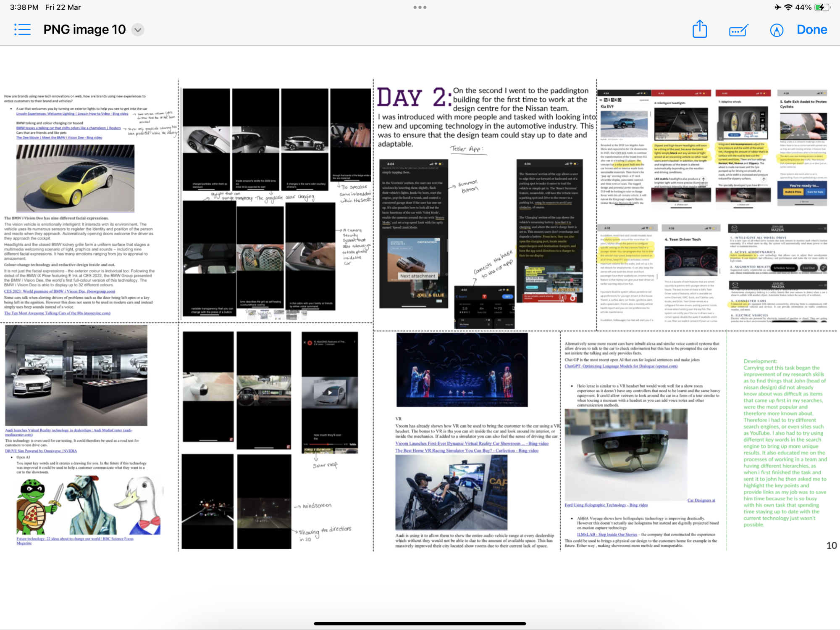Tap the HoloLens headset photo

tap(626, 455)
